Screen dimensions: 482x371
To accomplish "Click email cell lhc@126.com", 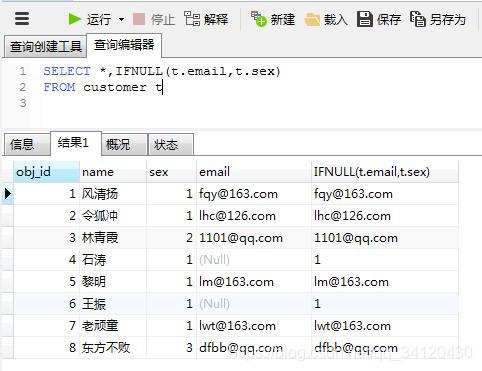I will [x=254, y=216].
